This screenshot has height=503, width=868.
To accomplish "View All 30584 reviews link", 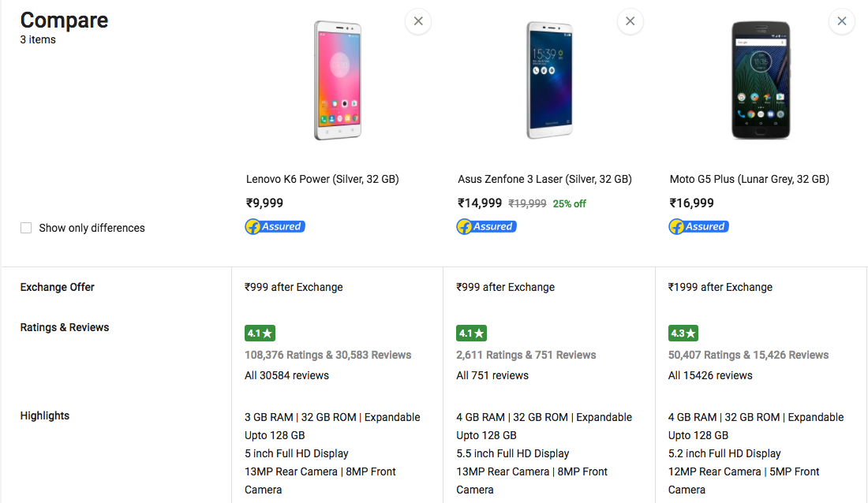I will click(286, 376).
